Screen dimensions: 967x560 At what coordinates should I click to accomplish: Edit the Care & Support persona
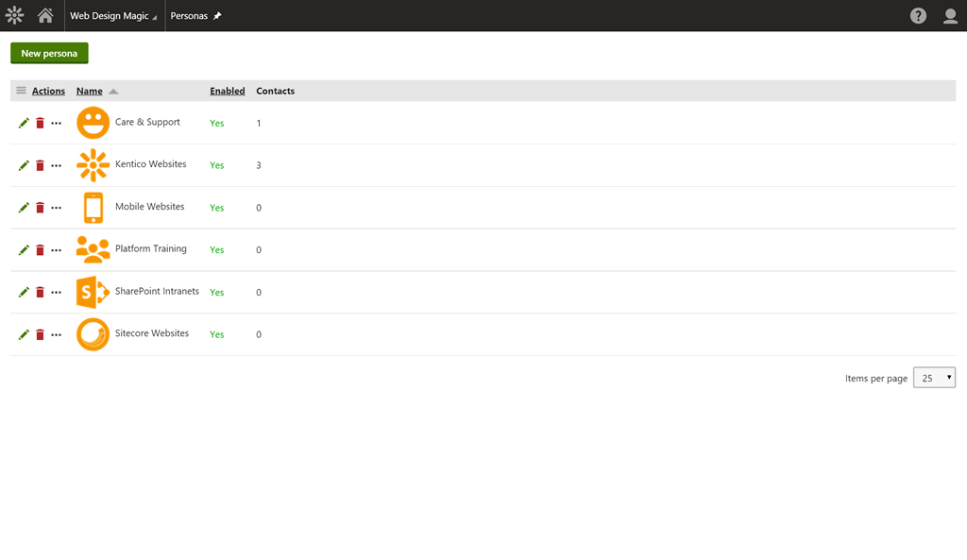[x=24, y=123]
